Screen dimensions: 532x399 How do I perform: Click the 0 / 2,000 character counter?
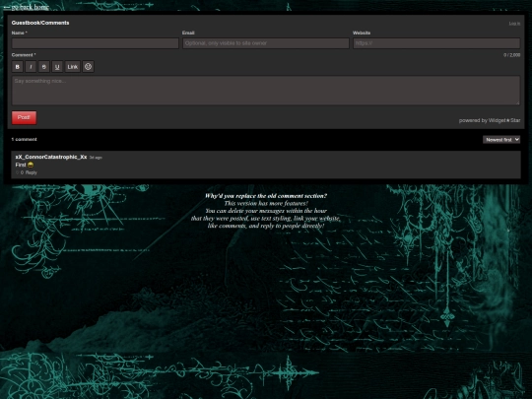pyautogui.click(x=511, y=55)
